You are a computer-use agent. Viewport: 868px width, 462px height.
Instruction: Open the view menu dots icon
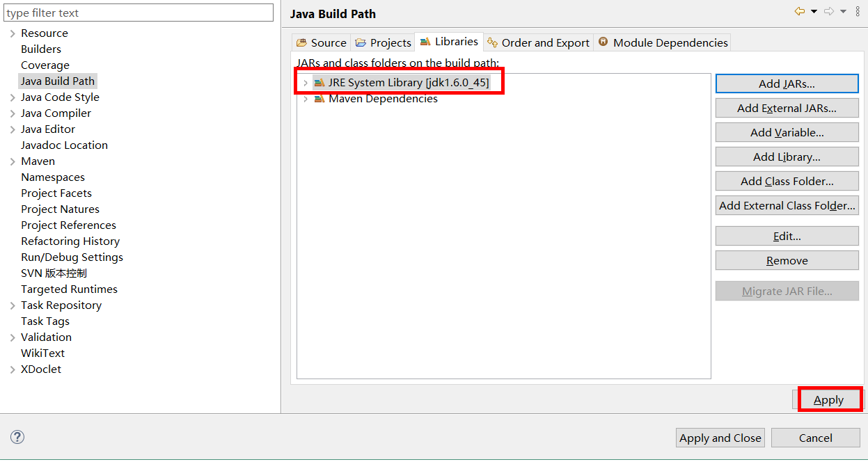click(x=858, y=11)
